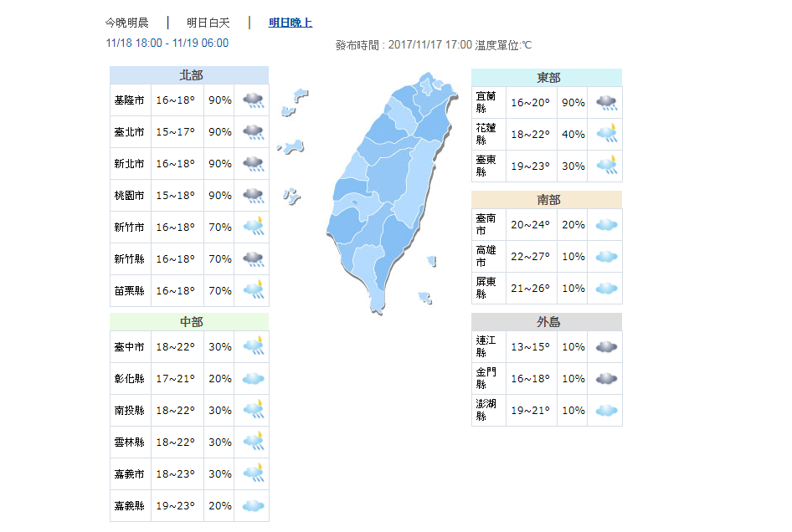Click the cloudy icon for 屏東縣
The height and width of the screenshot is (532, 792).
click(606, 289)
